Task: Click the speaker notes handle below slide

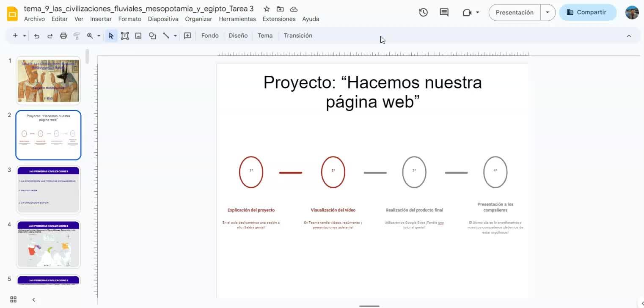Action: (x=369, y=305)
